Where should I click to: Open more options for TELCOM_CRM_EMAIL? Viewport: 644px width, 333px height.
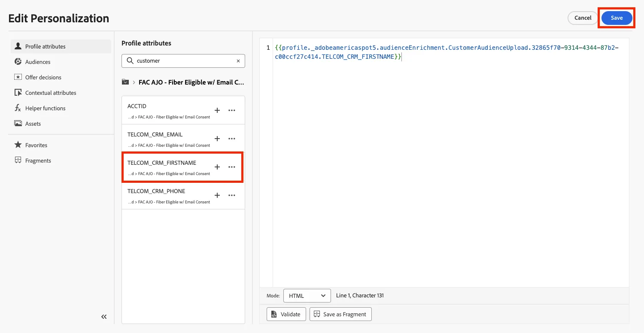232,139
